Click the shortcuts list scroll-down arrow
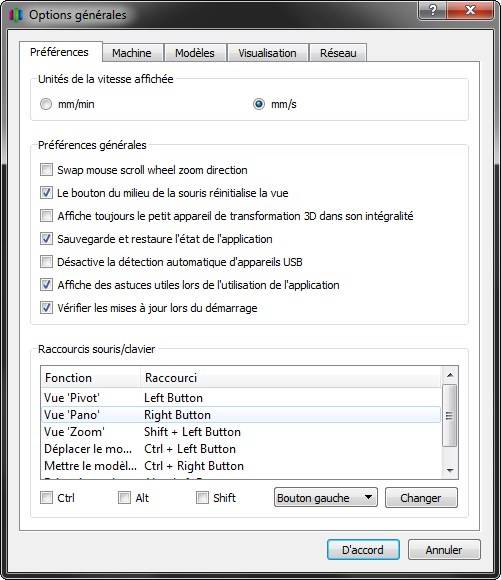Image resolution: width=501 pixels, height=580 pixels. (450, 471)
